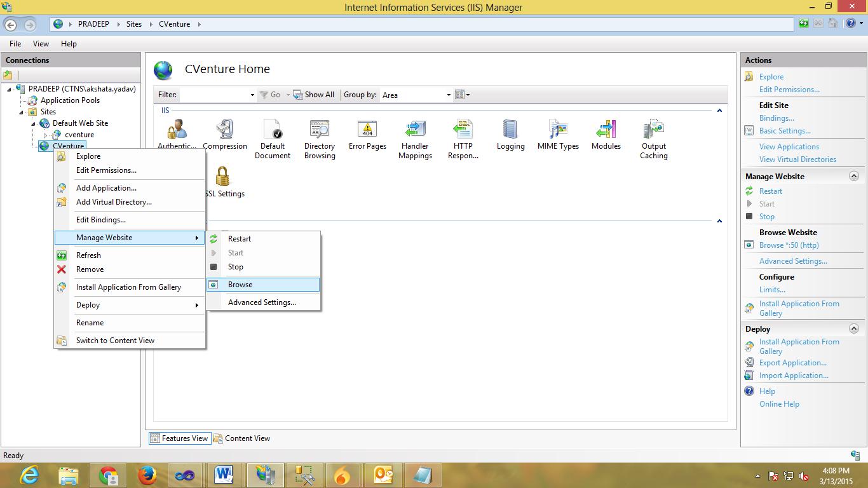
Task: Click the Show All button
Action: pyautogui.click(x=314, y=95)
